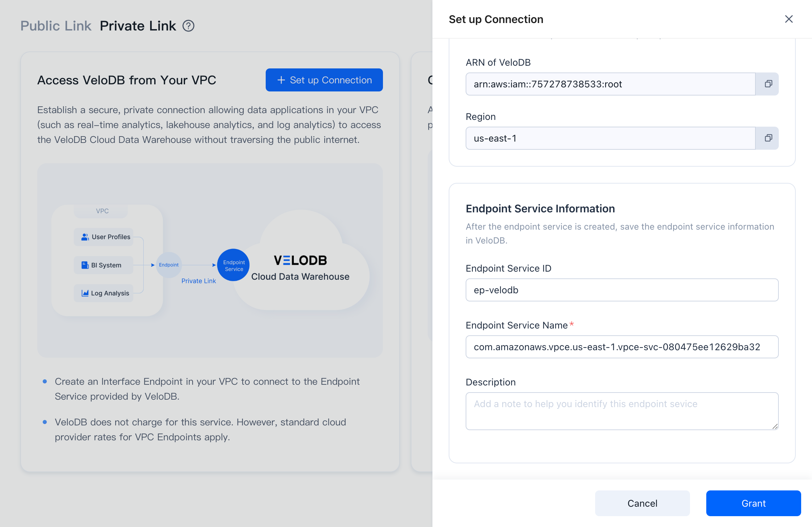This screenshot has height=527, width=812.
Task: Click the ARN of VeloDB text field
Action: point(610,84)
